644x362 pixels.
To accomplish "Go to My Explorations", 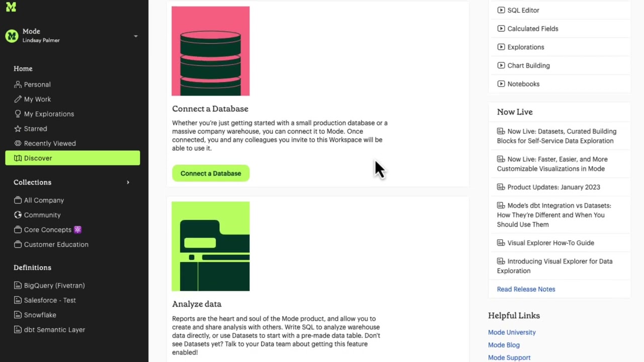I will click(49, 114).
